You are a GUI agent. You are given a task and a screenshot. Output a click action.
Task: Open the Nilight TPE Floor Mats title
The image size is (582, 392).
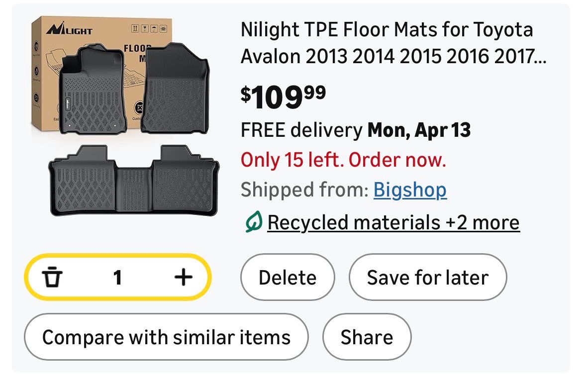click(387, 43)
